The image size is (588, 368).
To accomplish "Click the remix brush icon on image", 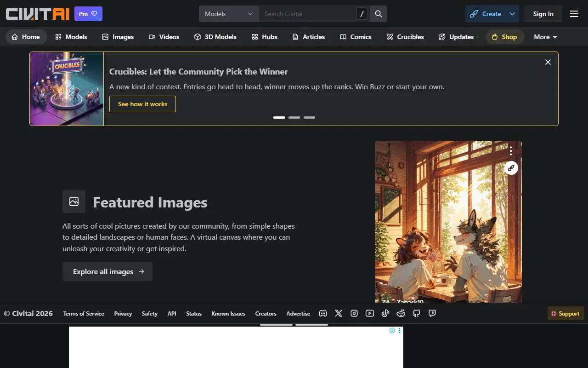I will (511, 168).
